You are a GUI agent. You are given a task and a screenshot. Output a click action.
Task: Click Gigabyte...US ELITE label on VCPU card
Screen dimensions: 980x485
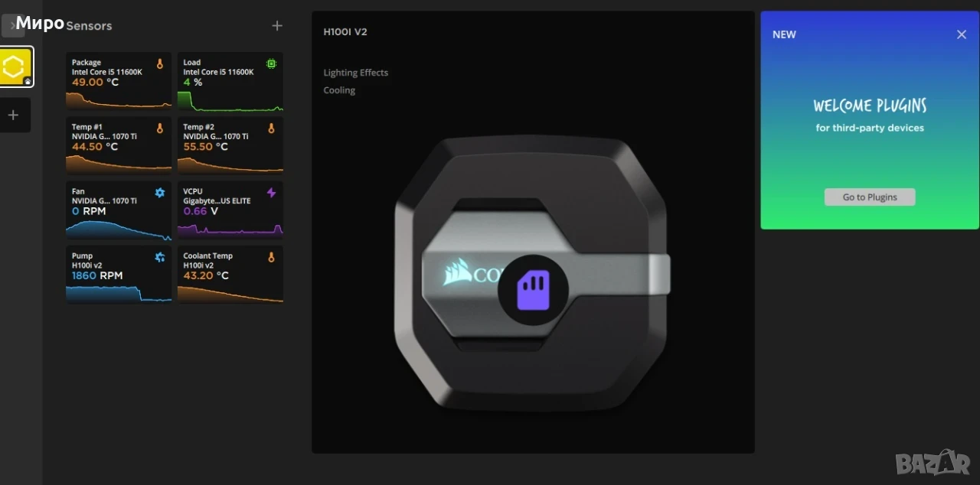tap(217, 201)
